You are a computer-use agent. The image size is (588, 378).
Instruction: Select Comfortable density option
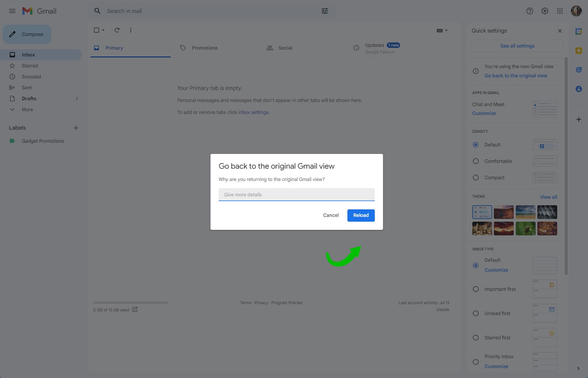click(x=476, y=161)
